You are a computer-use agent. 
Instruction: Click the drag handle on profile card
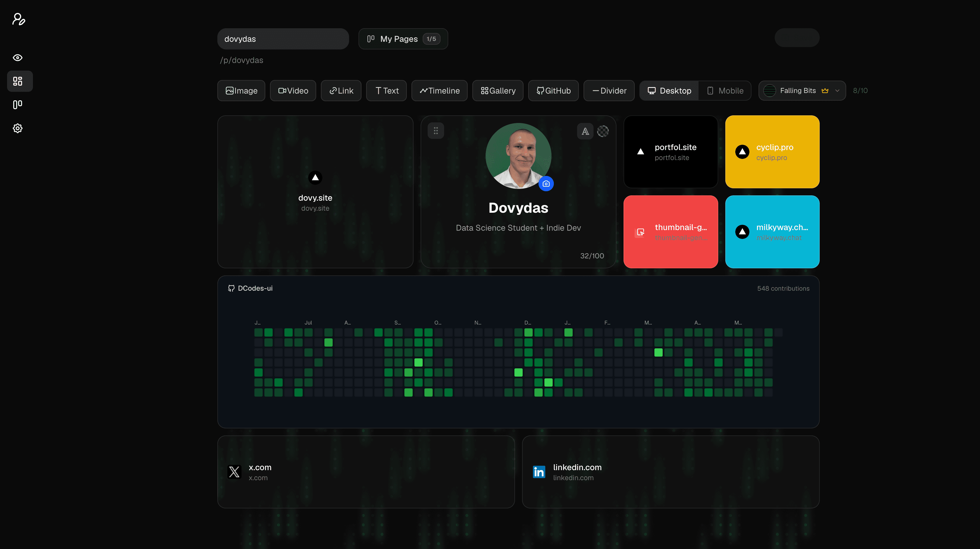(x=436, y=131)
